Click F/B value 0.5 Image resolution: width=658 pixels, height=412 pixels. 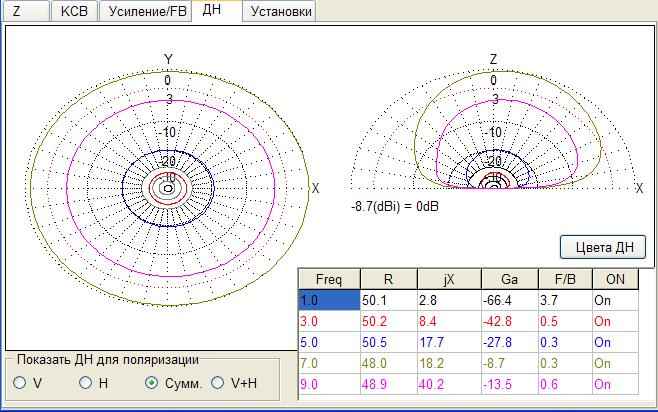tap(565, 321)
